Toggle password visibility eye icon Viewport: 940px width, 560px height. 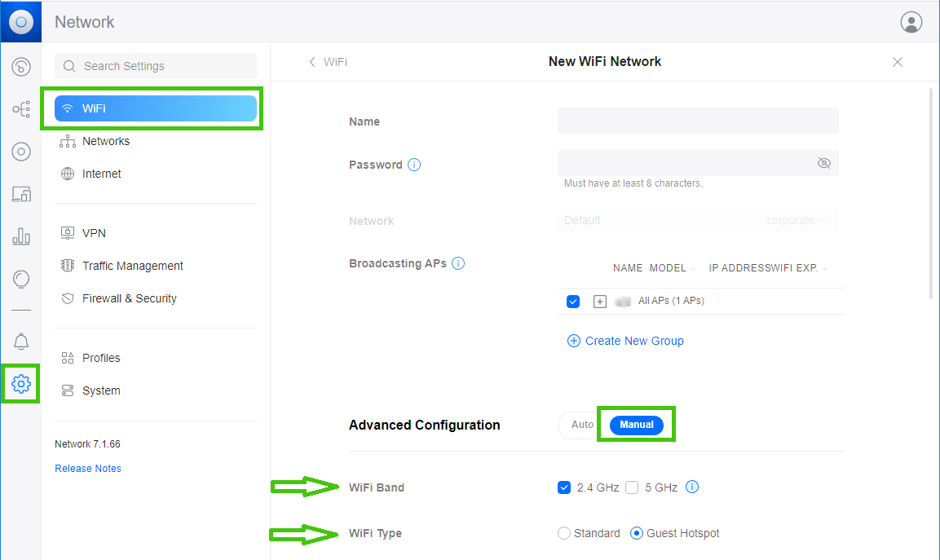click(x=823, y=163)
